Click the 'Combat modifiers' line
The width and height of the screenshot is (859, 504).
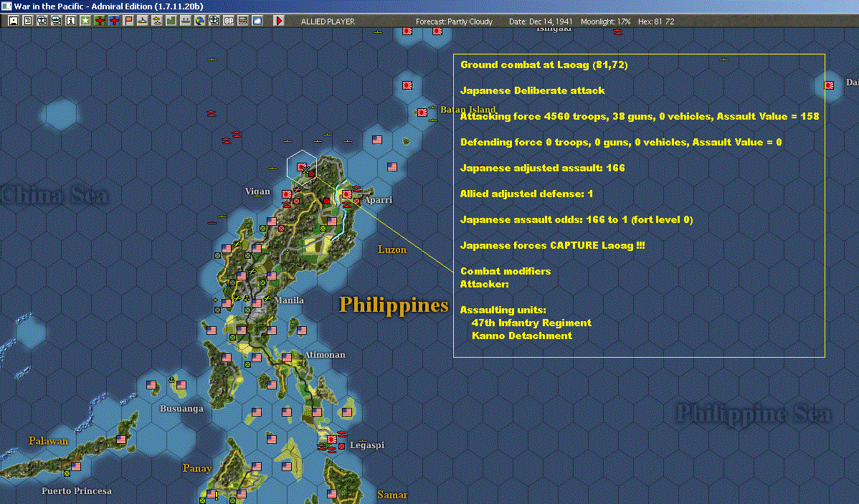[505, 271]
